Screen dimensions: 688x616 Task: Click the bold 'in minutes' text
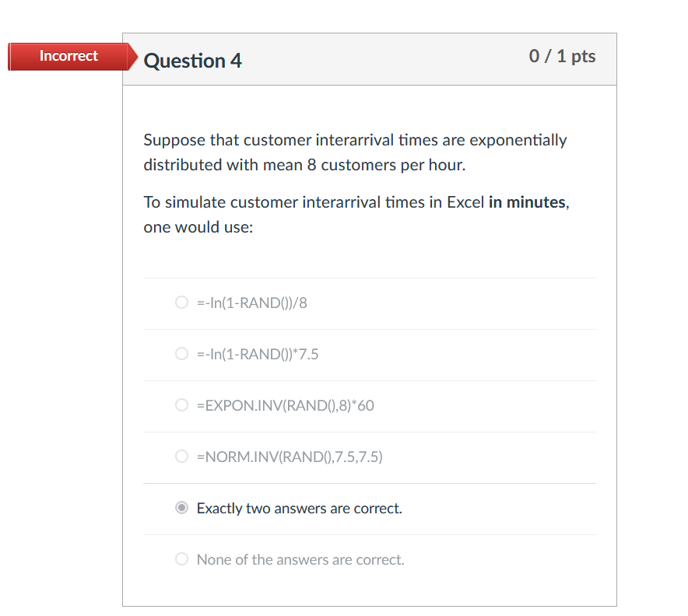pyautogui.click(x=527, y=202)
